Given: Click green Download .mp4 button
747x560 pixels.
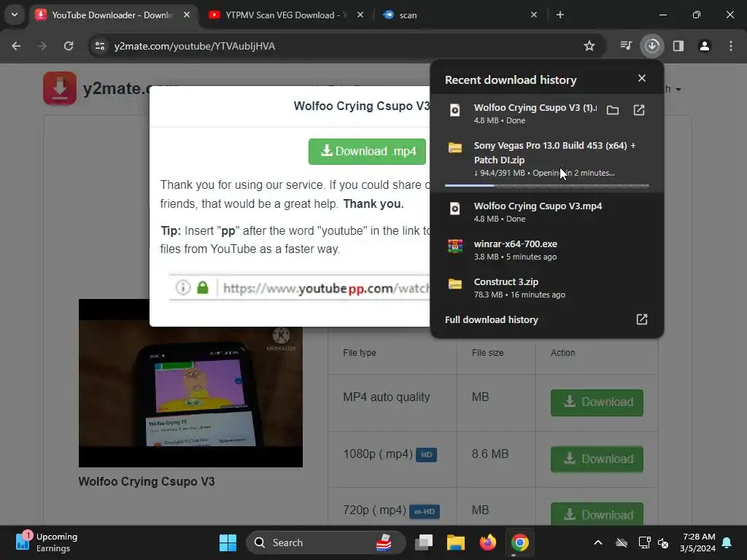Looking at the screenshot, I should click(367, 152).
